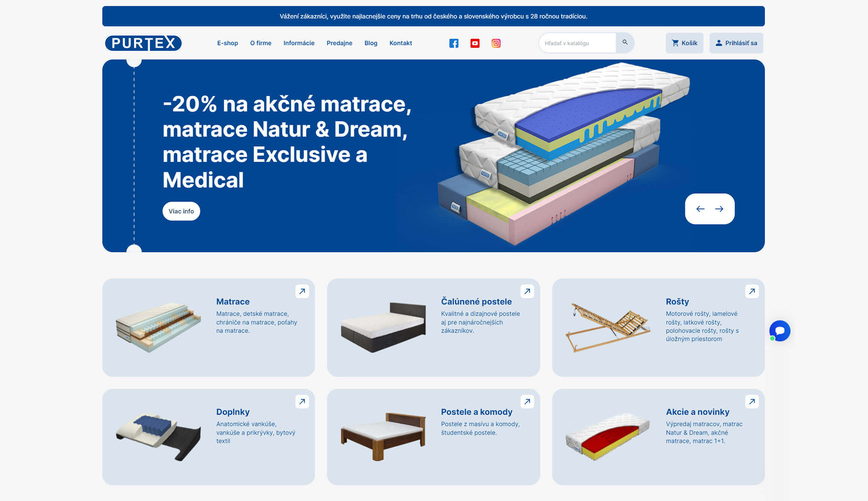Image resolution: width=868 pixels, height=501 pixels.
Task: Click the Prihlásiť sa login button
Action: tap(736, 43)
